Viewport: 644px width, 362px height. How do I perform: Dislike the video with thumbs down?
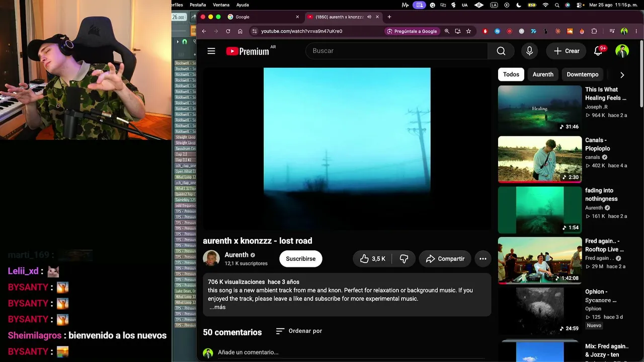[404, 259]
